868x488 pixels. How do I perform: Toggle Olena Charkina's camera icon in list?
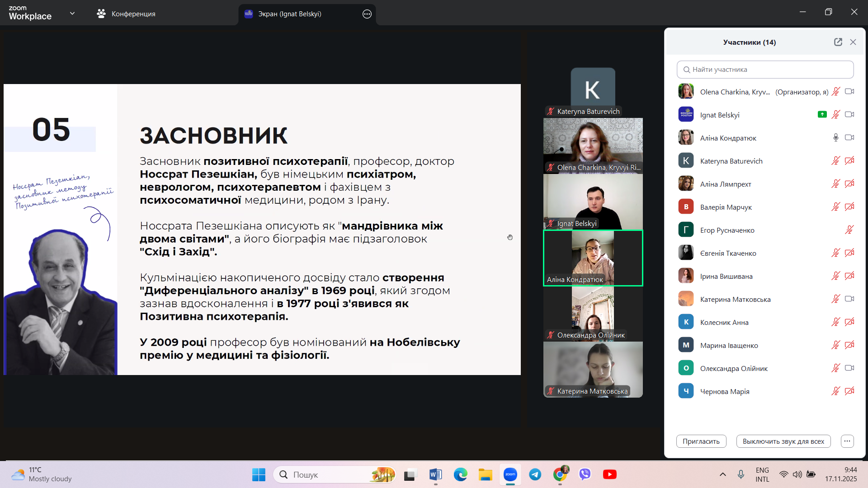[849, 92]
